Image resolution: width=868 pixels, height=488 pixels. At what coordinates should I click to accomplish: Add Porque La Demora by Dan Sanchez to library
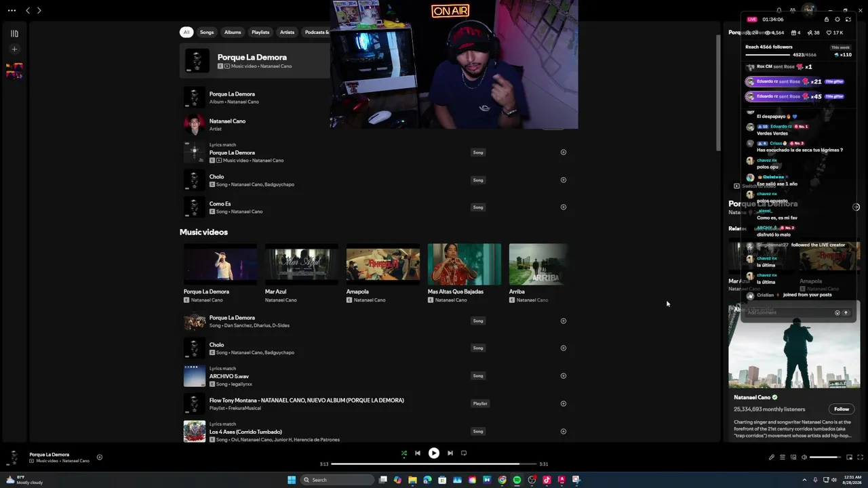[564, 321]
